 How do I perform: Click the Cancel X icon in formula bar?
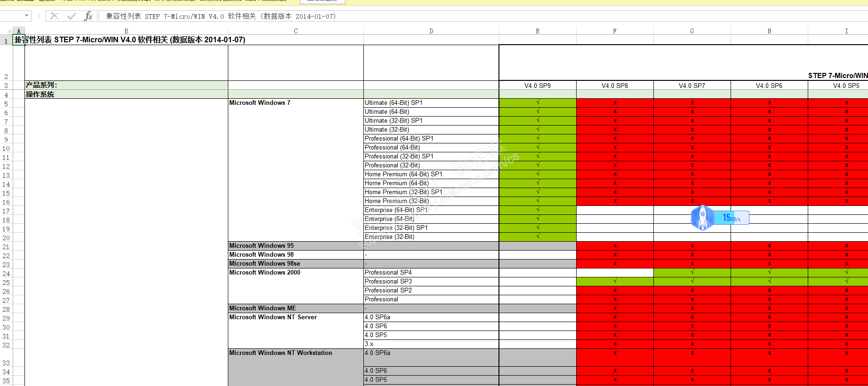55,16
